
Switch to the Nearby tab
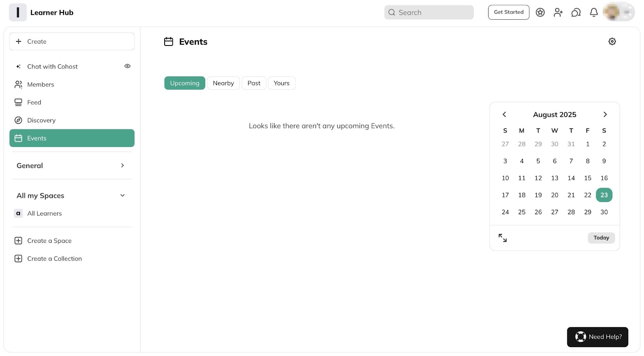click(x=223, y=83)
